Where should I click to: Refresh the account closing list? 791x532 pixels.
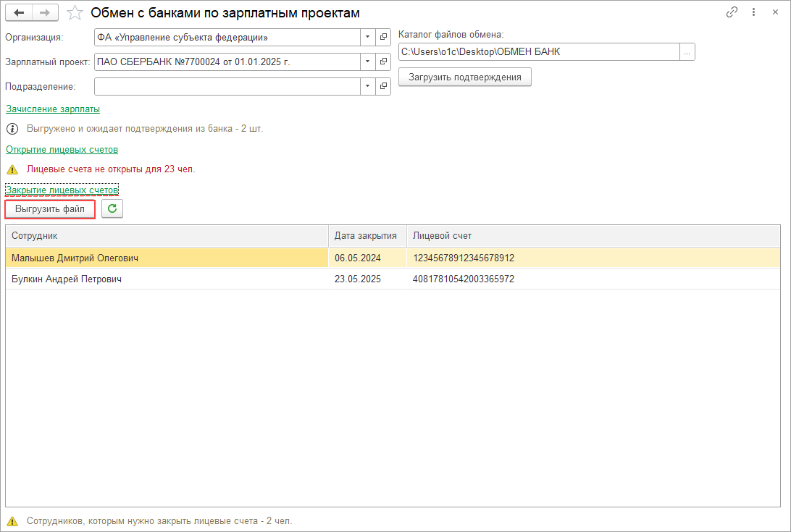[x=112, y=209]
